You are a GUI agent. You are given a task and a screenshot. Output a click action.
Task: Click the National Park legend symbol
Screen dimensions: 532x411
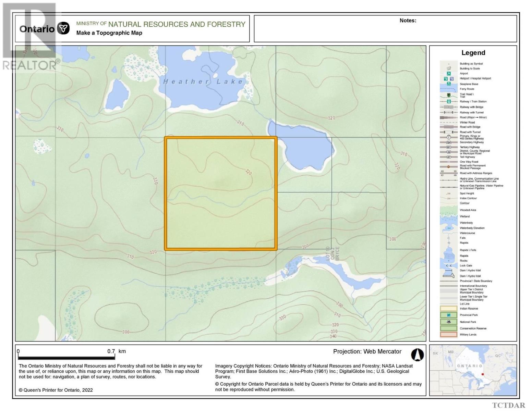pos(448,322)
